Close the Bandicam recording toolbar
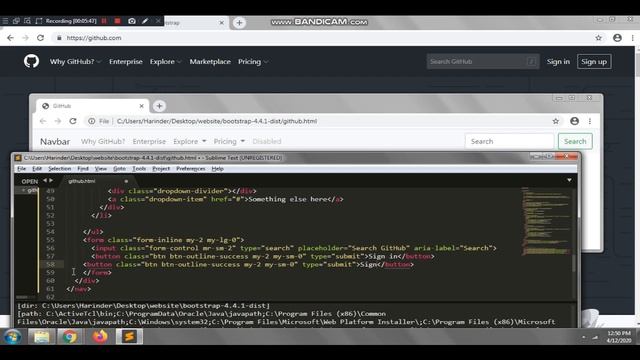 pyautogui.click(x=158, y=21)
